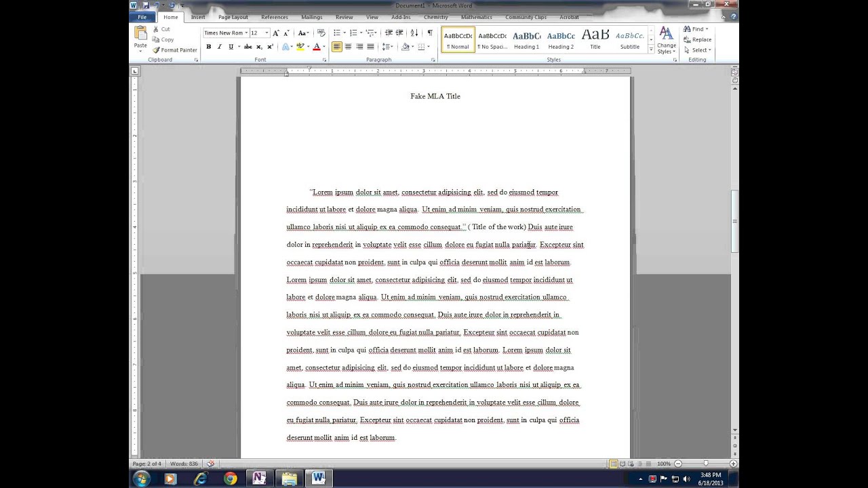The width and height of the screenshot is (868, 488).
Task: Toggle Show/Hide paragraph marks
Action: (x=429, y=33)
